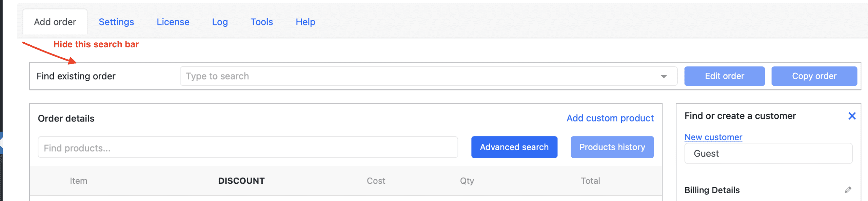
Task: Click the Copy order button
Action: [x=814, y=76]
